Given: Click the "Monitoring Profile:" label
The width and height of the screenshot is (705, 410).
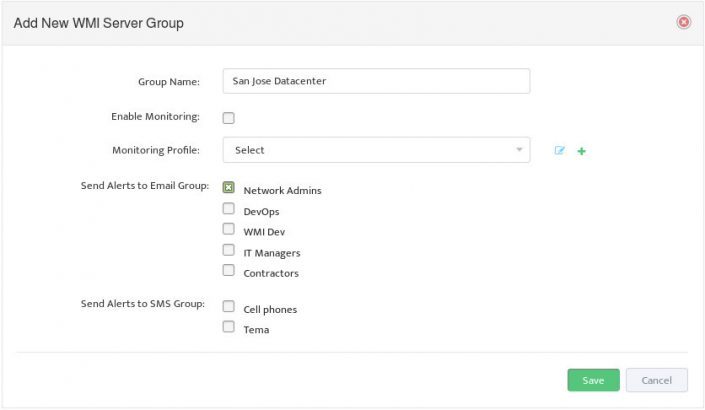Looking at the screenshot, I should tap(156, 150).
